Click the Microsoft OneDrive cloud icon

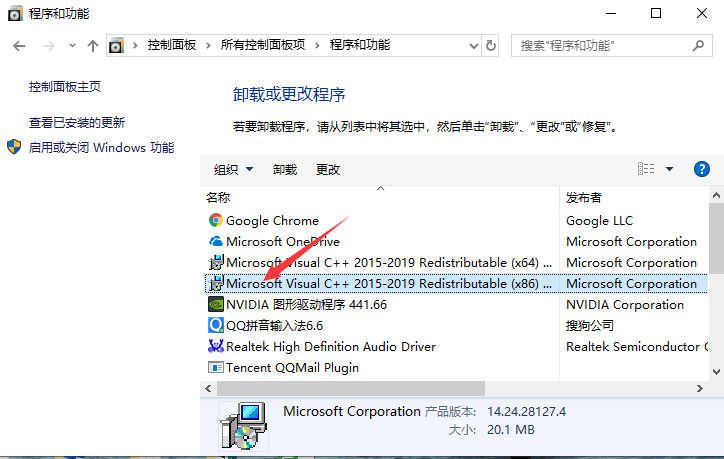215,242
